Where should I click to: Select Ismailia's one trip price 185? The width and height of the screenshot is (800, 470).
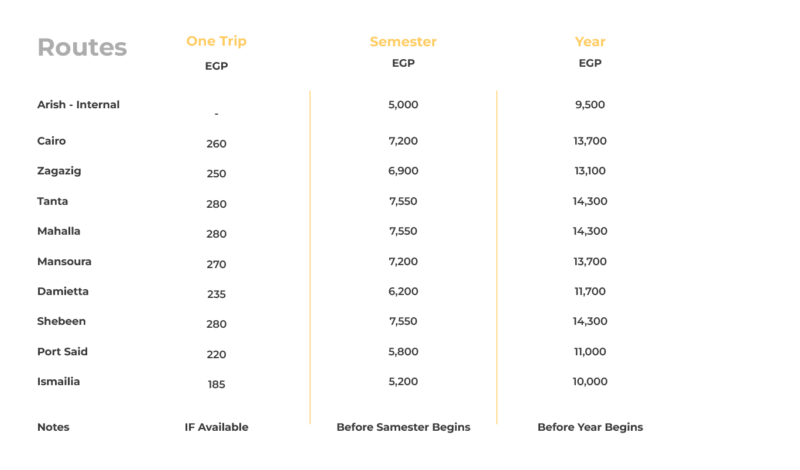pyautogui.click(x=216, y=384)
